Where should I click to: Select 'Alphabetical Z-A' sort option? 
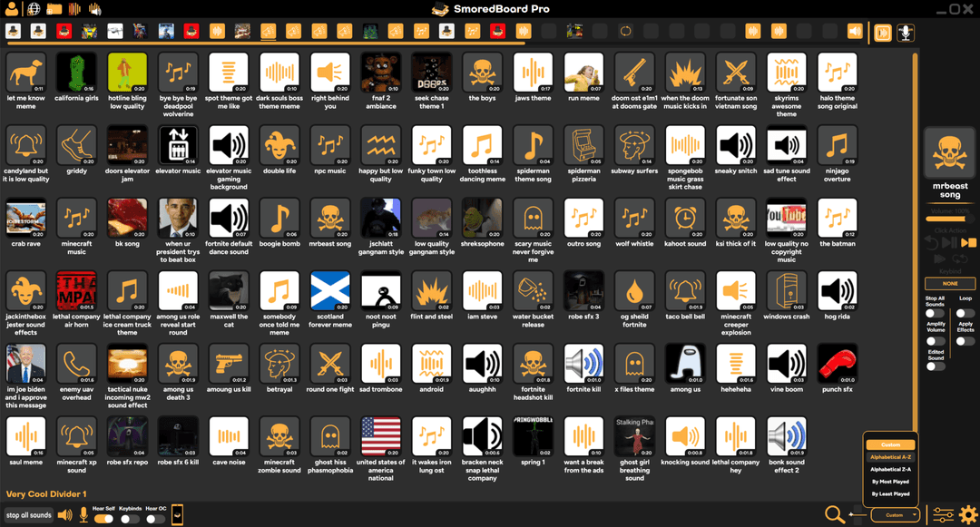click(891, 469)
